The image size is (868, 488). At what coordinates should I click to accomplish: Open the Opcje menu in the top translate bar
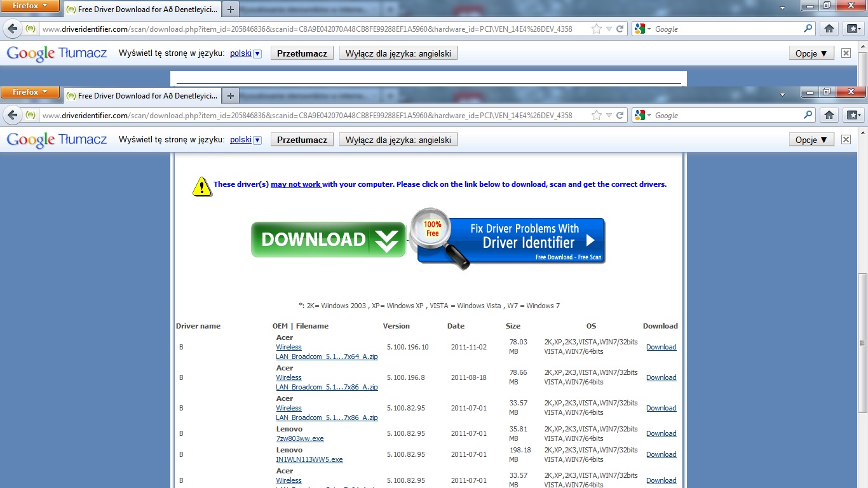pos(811,53)
